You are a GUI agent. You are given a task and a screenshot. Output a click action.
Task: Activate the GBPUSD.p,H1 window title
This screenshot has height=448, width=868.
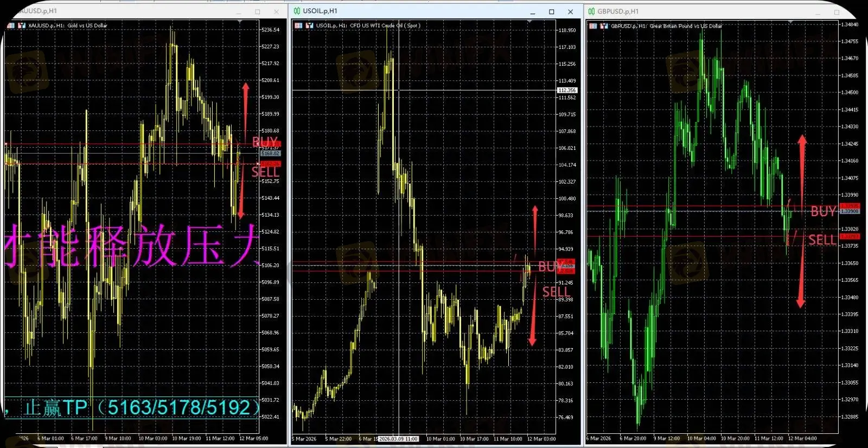point(618,11)
